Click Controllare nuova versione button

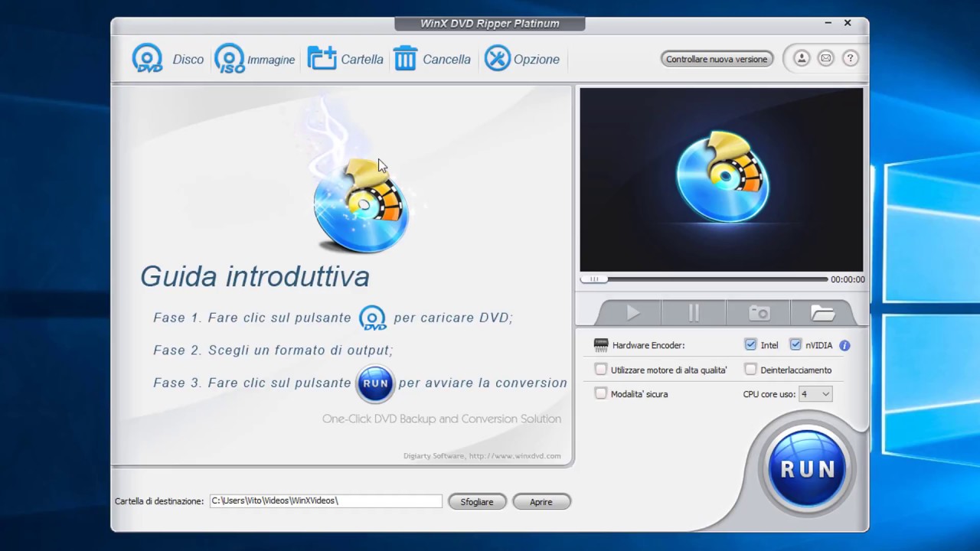tap(717, 59)
